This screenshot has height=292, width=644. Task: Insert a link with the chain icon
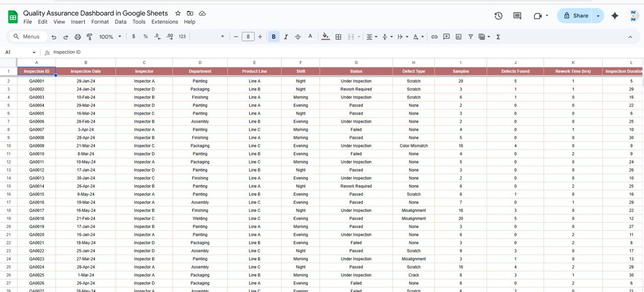point(434,37)
